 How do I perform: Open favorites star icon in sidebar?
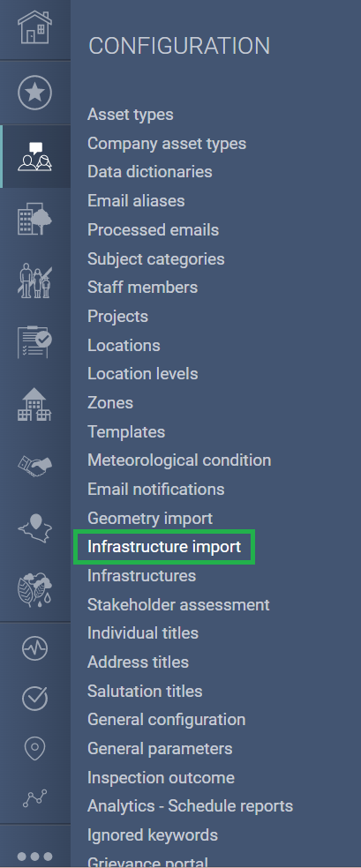click(35, 93)
